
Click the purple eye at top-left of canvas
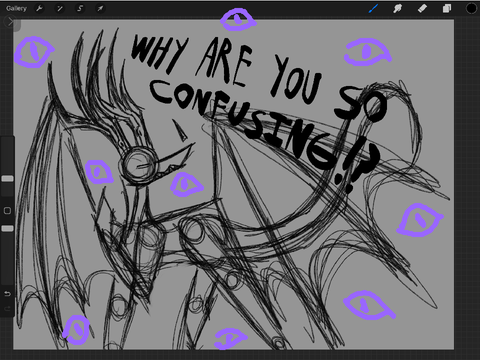coord(34,52)
